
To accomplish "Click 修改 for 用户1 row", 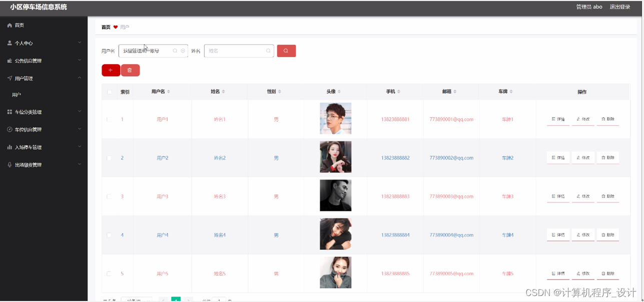I will pos(583,119).
